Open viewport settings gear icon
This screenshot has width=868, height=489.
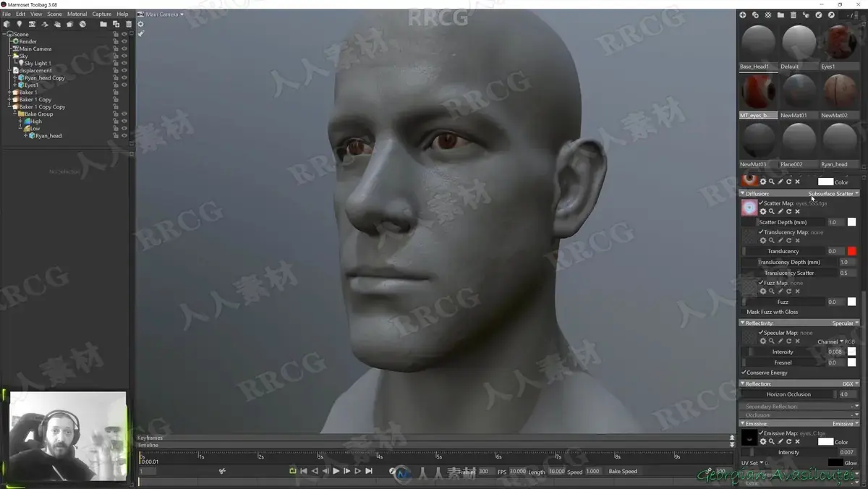pyautogui.click(x=141, y=24)
